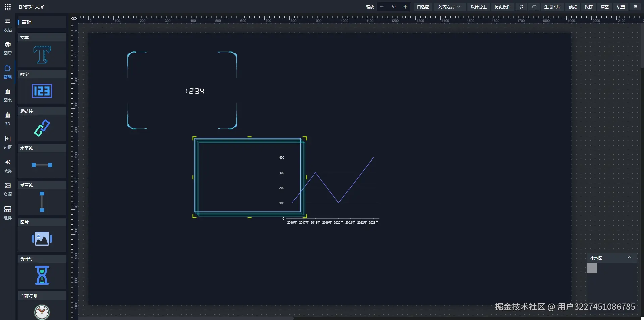Open 历史操作 history panel
The image size is (644, 320).
pos(503,7)
